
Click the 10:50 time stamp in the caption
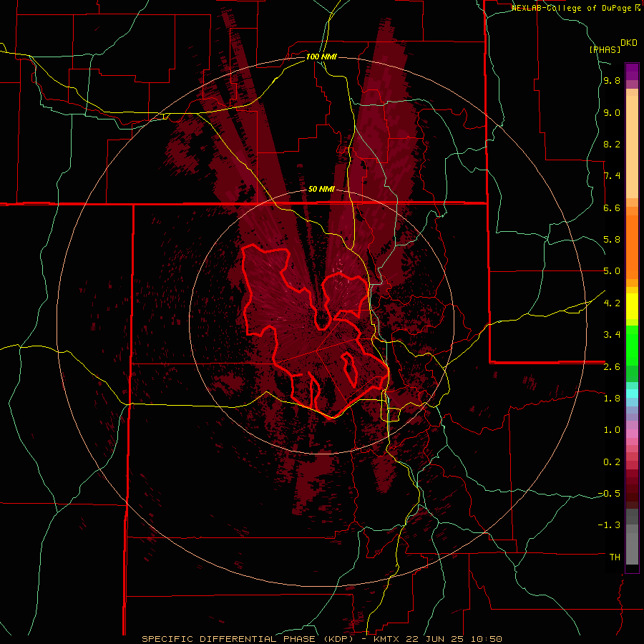pos(487,639)
